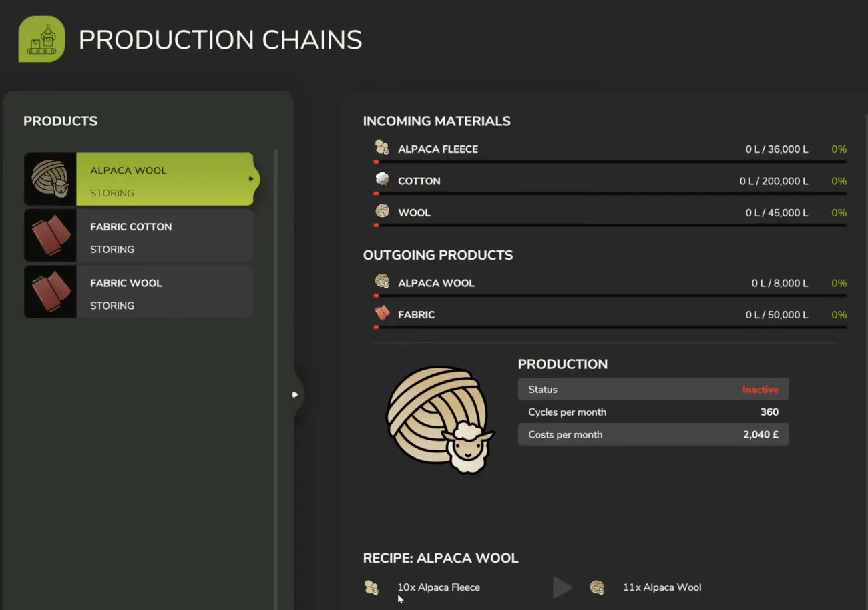Click the arrow on the Alpaca Wool row

click(x=251, y=179)
